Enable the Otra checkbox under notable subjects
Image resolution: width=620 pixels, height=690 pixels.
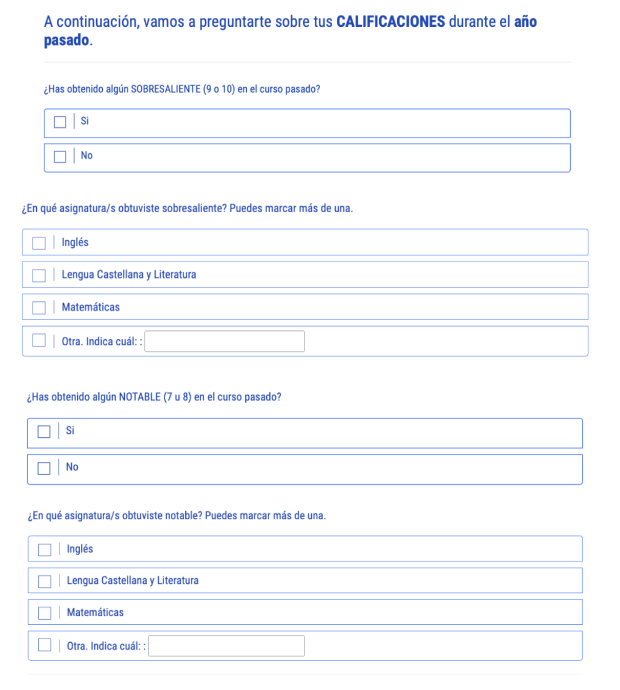44,646
